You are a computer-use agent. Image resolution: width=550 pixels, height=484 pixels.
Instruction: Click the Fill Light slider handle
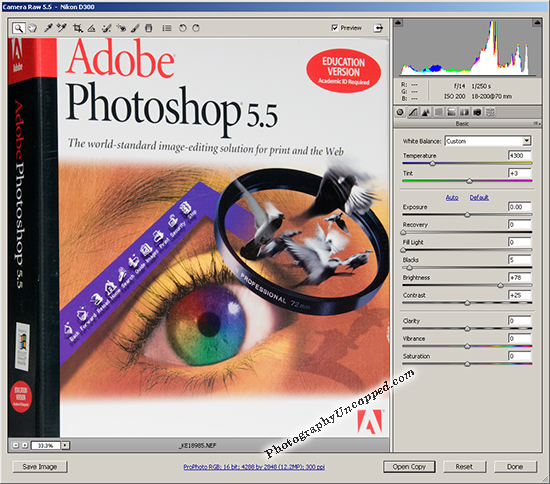403,250
